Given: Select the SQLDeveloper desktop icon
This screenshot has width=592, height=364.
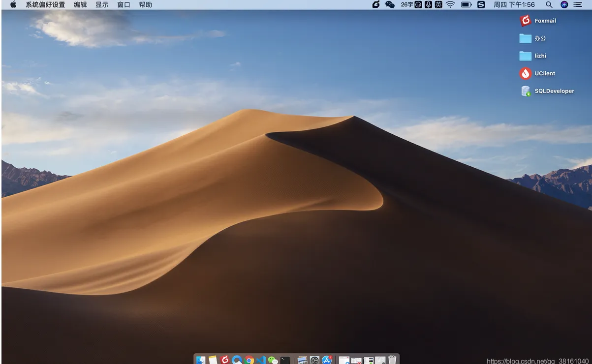Looking at the screenshot, I should pyautogui.click(x=526, y=91).
